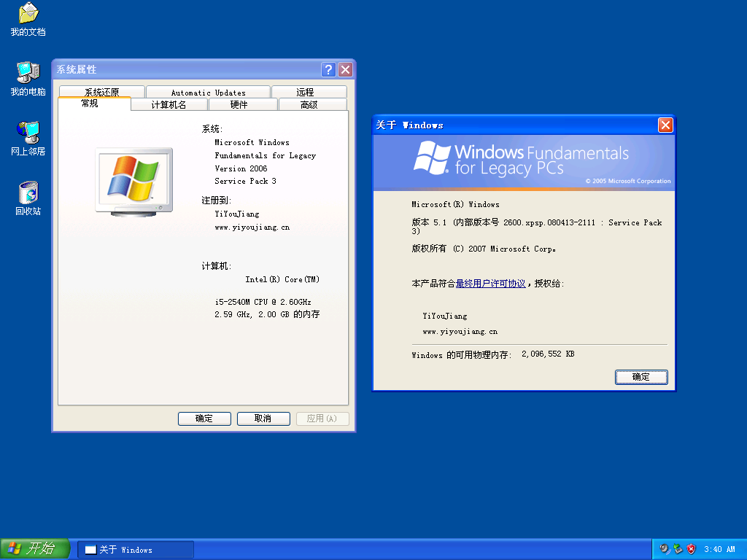
Task: Switch to the 远程 tab
Action: 309,92
